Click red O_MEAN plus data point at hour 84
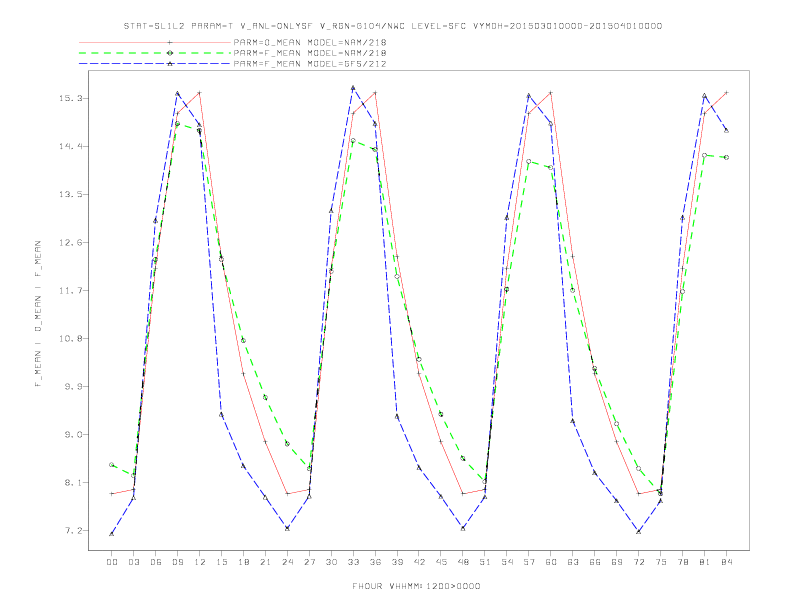This screenshot has width=792, height=612. [726, 93]
